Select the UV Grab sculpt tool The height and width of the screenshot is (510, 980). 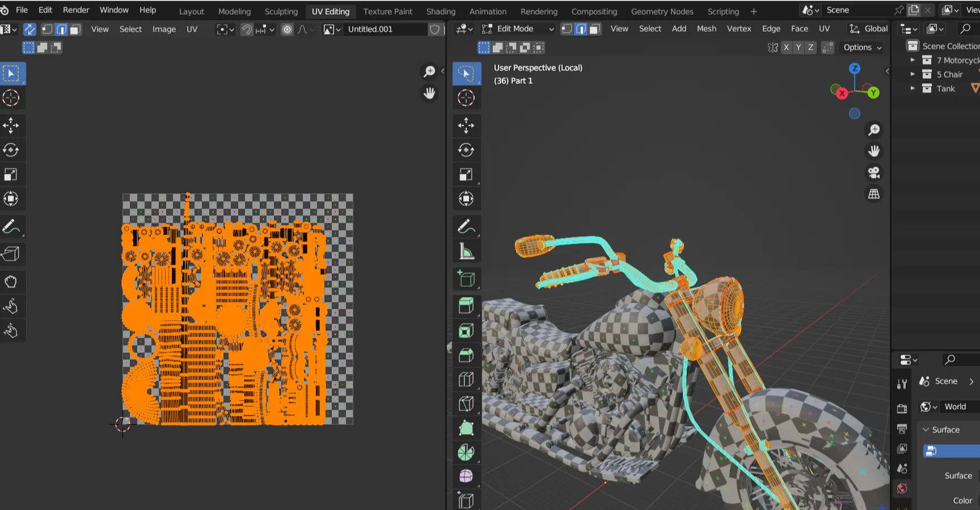pos(11,282)
